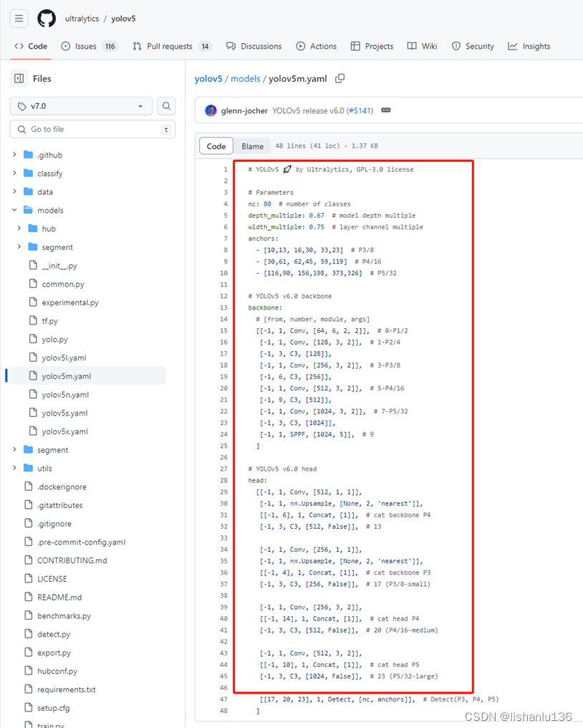Expand the .github folder chevron
This screenshot has width=583, height=728.
tap(14, 155)
